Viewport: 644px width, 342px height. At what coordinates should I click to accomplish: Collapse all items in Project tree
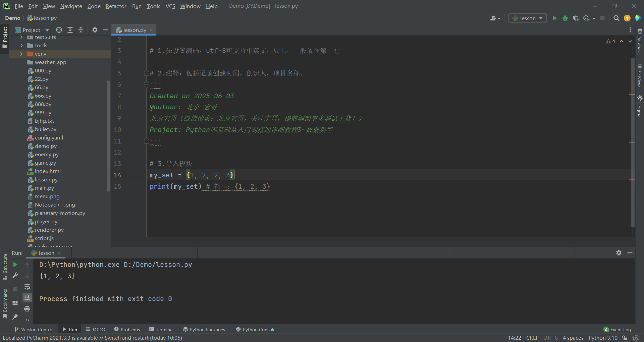pos(81,30)
